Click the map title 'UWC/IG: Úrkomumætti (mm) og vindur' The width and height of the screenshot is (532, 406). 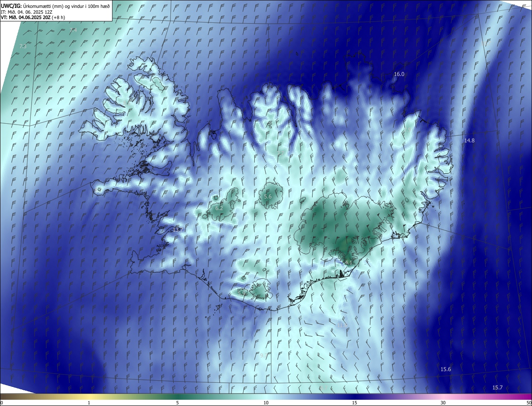coord(55,6)
